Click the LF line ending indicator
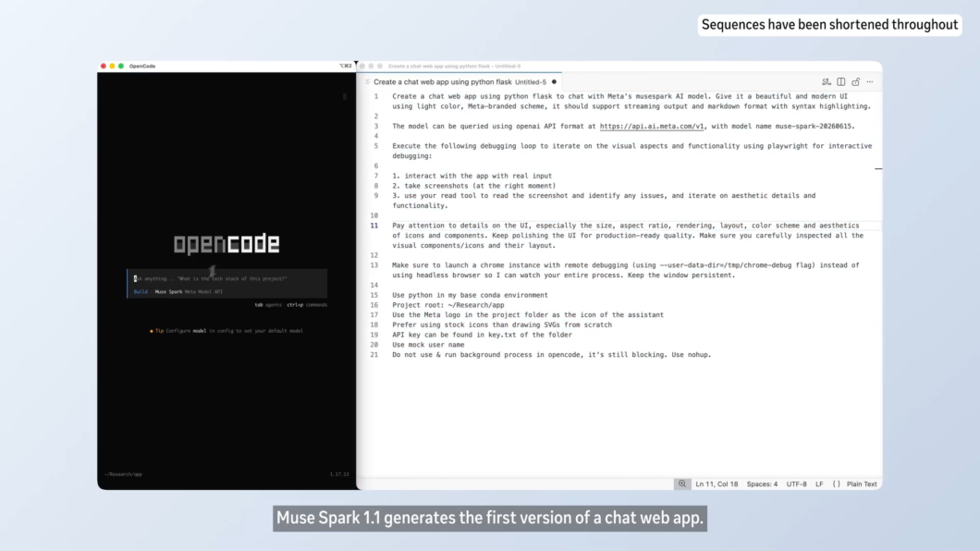980x551 pixels. point(819,484)
